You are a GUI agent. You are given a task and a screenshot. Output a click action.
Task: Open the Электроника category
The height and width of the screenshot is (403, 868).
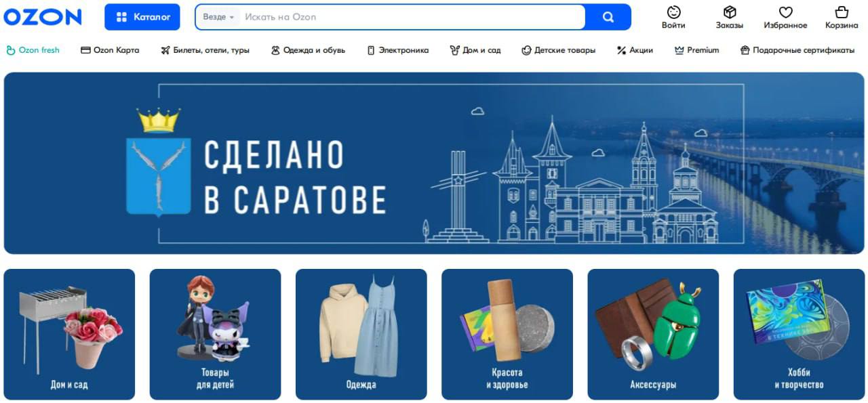click(x=398, y=50)
